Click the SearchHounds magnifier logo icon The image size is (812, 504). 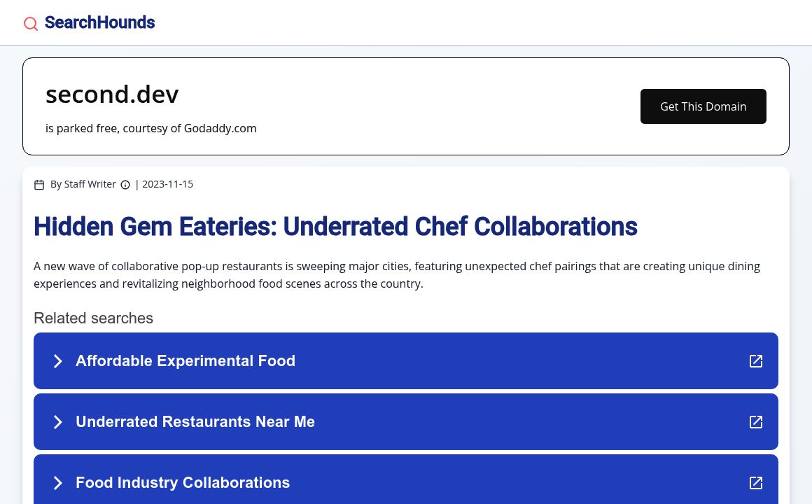pyautogui.click(x=31, y=24)
